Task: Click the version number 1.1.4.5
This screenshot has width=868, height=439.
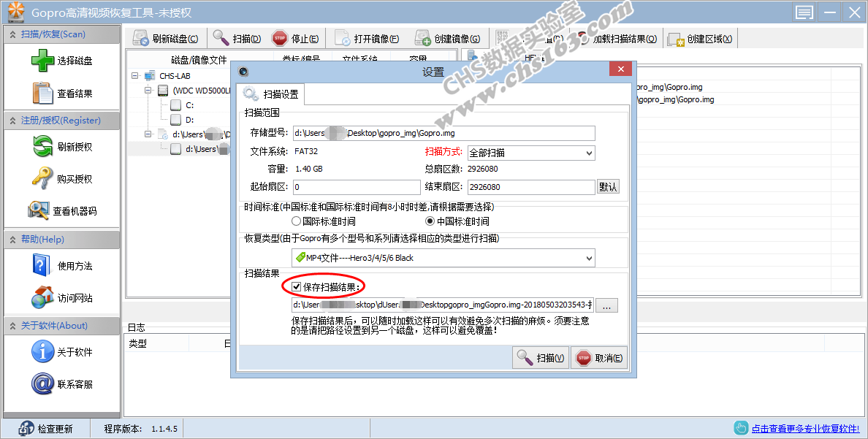Action: tap(164, 429)
